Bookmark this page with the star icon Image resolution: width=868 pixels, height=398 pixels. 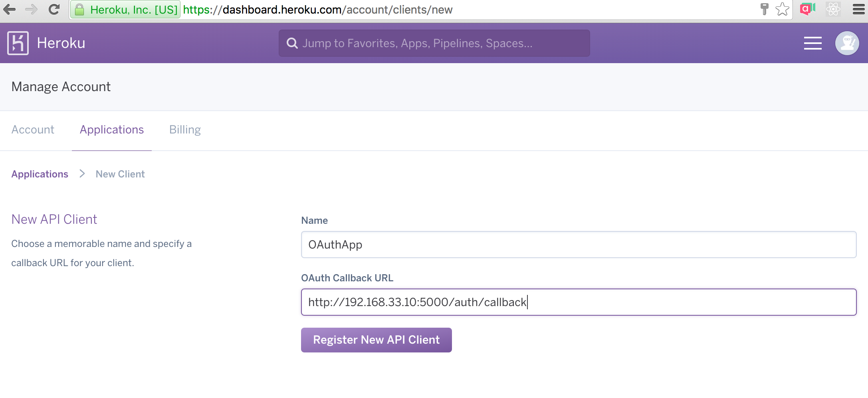click(783, 9)
